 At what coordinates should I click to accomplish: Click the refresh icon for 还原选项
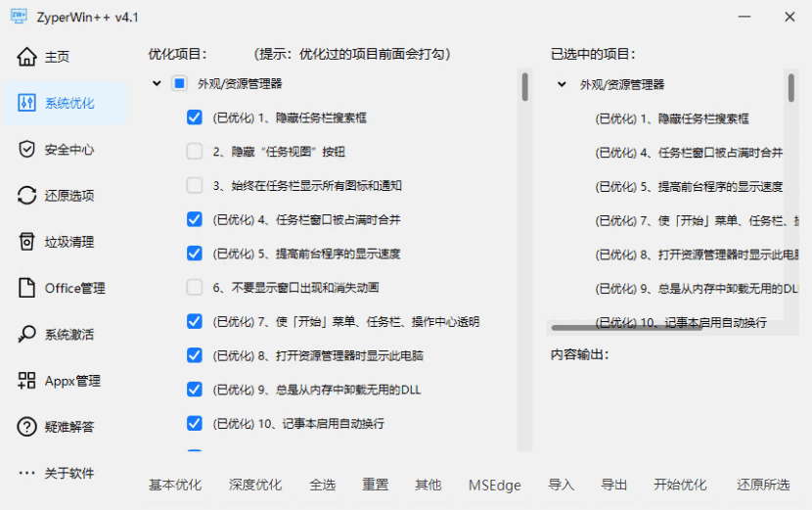27,196
